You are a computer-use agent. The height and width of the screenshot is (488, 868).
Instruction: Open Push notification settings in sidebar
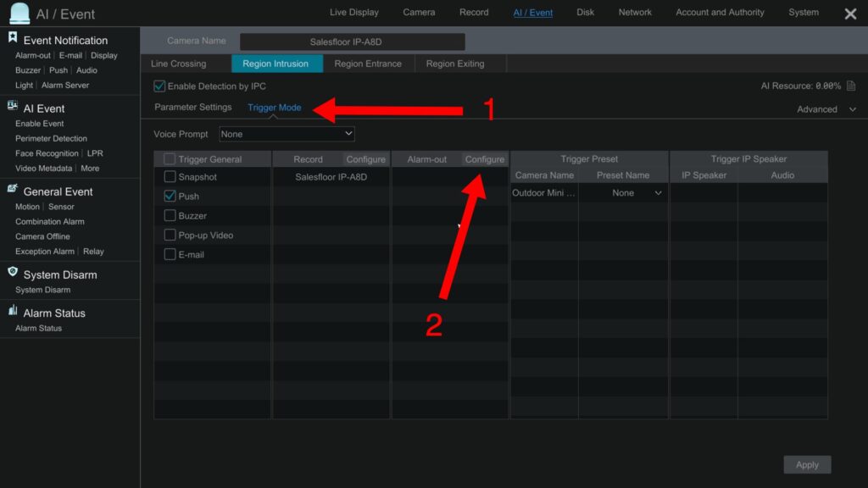(58, 70)
